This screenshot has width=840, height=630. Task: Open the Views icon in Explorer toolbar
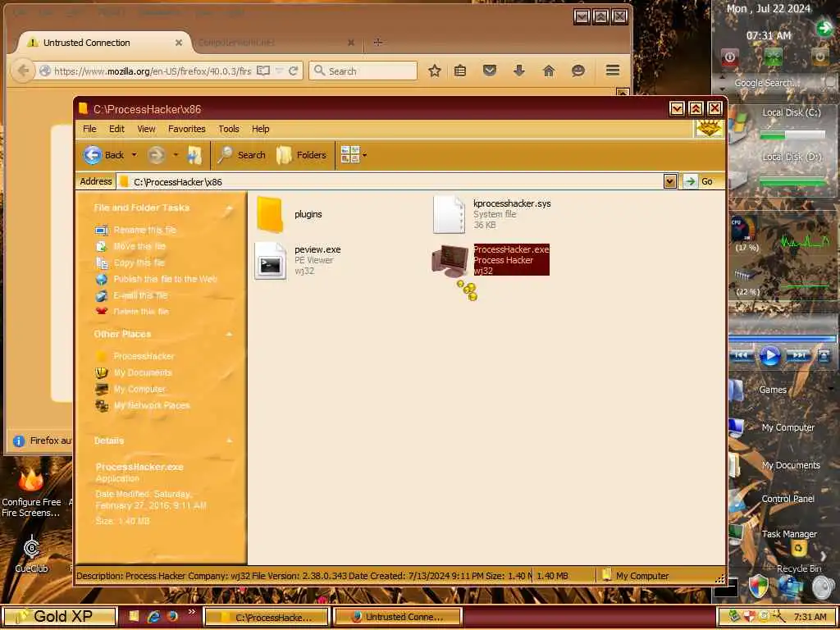[349, 155]
